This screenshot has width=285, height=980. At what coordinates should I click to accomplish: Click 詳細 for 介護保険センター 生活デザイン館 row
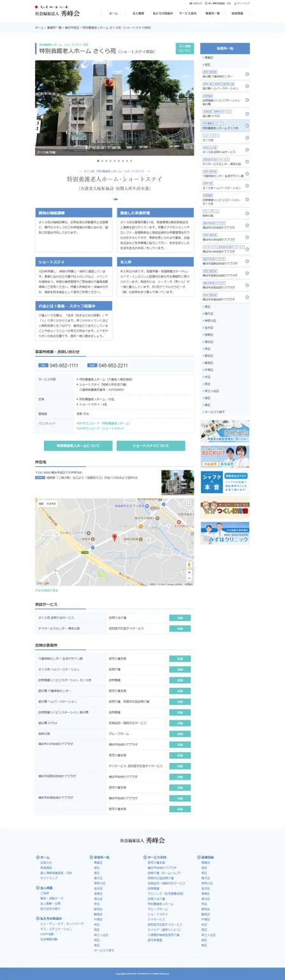[180, 658]
